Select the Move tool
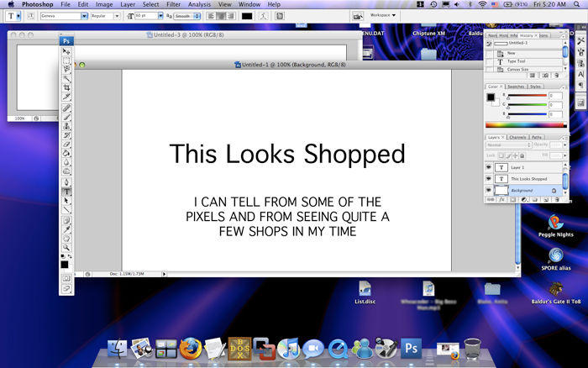 (x=66, y=51)
